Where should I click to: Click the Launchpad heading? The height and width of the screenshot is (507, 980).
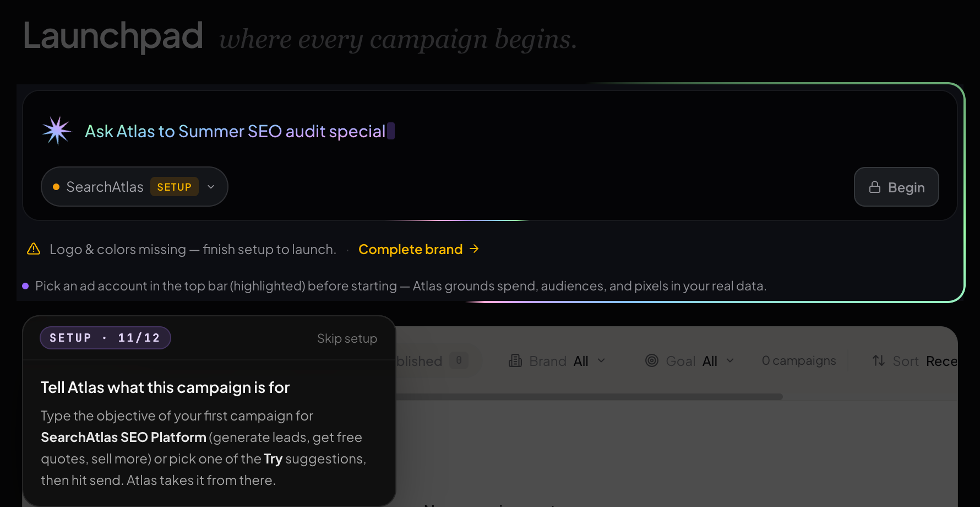click(113, 36)
